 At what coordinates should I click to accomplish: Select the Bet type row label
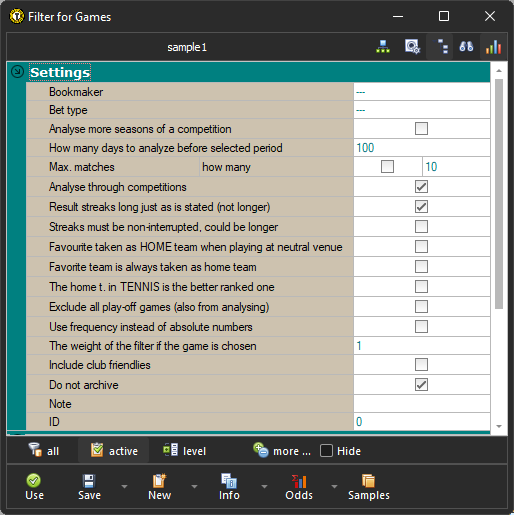click(x=68, y=110)
